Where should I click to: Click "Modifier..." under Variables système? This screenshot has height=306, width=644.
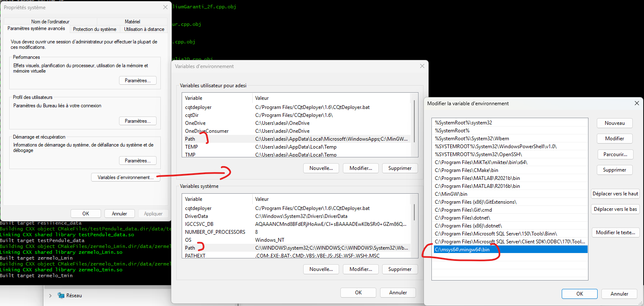click(x=360, y=269)
